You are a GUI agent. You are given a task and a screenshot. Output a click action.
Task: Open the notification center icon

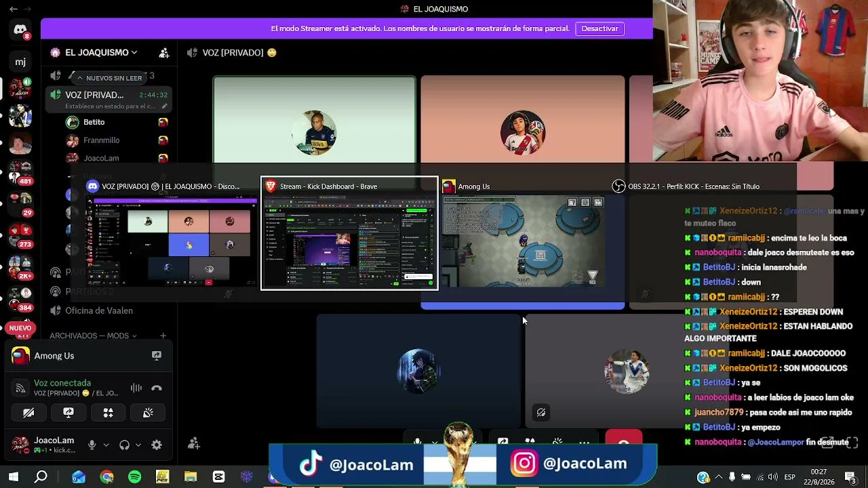[x=850, y=476]
